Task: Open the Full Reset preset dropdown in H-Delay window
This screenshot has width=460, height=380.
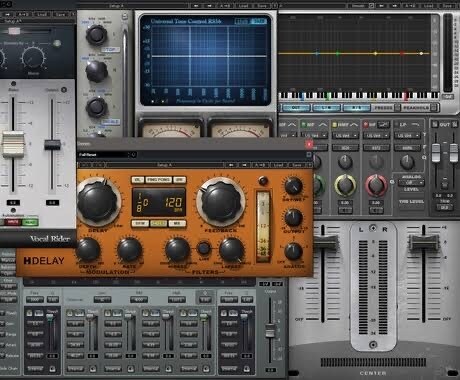Action: pos(107,155)
